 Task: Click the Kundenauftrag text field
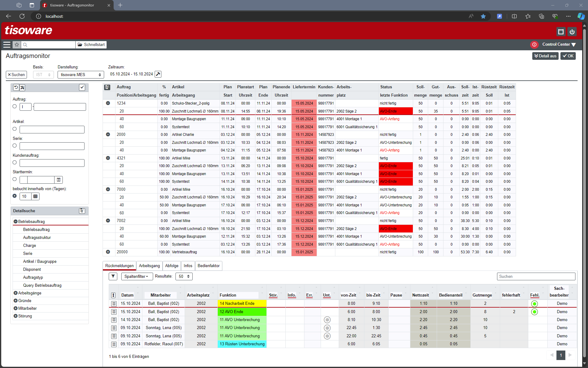pyautogui.click(x=52, y=163)
